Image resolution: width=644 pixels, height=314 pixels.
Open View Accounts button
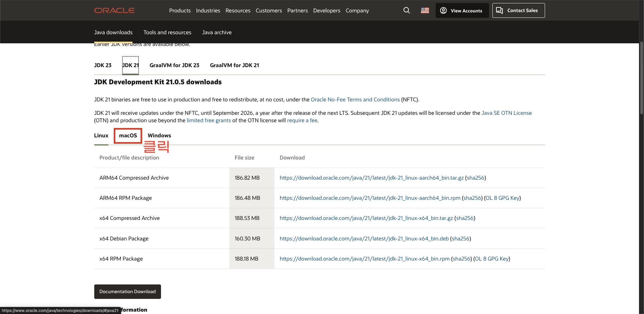pyautogui.click(x=462, y=10)
